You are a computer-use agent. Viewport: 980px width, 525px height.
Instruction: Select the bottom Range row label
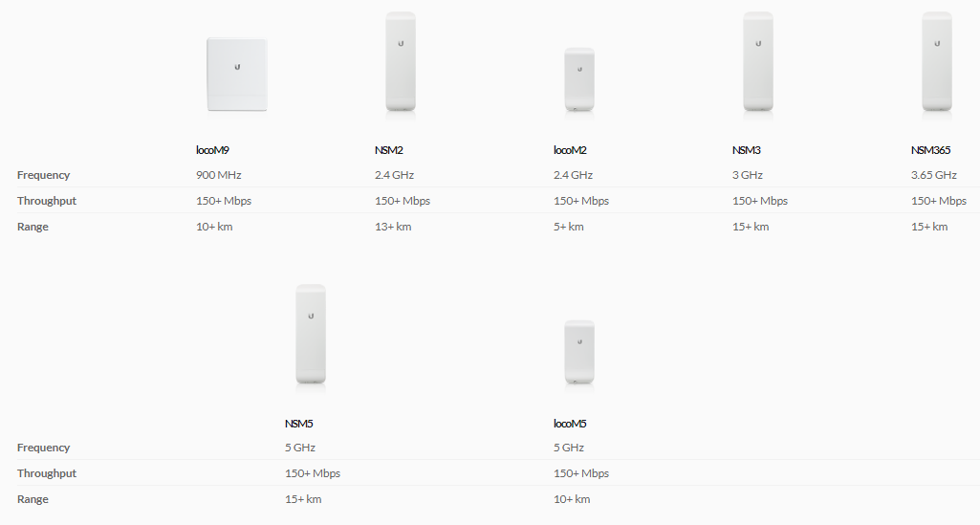point(33,499)
